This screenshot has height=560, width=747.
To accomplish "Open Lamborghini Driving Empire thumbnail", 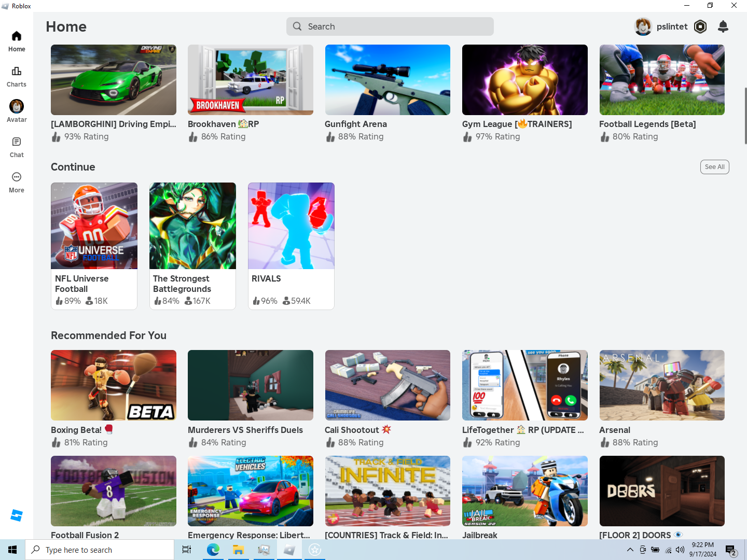I will click(x=114, y=80).
